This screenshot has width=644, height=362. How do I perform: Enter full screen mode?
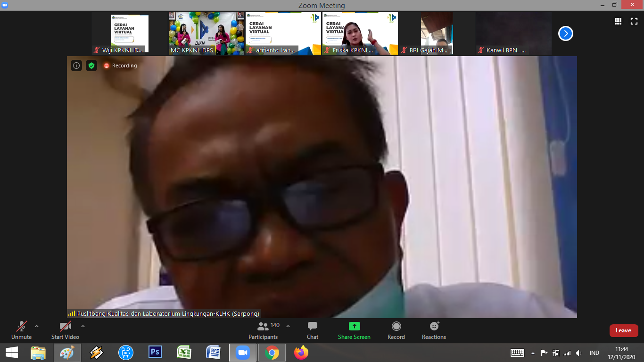[x=634, y=21]
